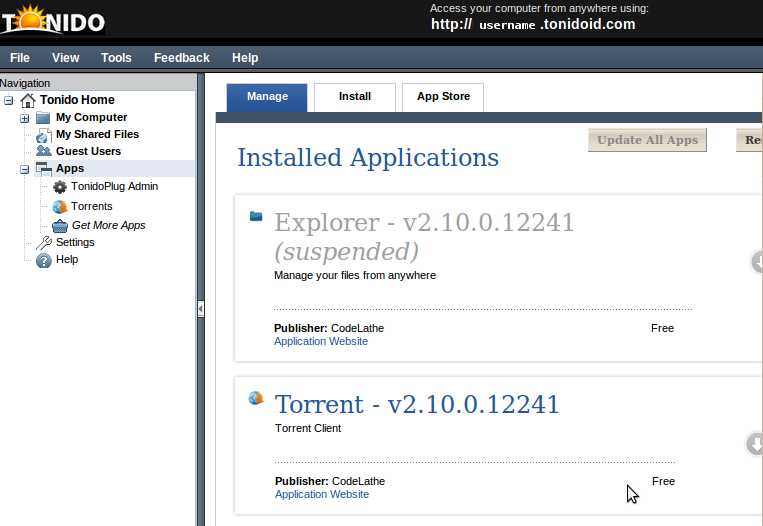The height and width of the screenshot is (526, 763).
Task: Click the Guest Users people icon
Action: 43,151
